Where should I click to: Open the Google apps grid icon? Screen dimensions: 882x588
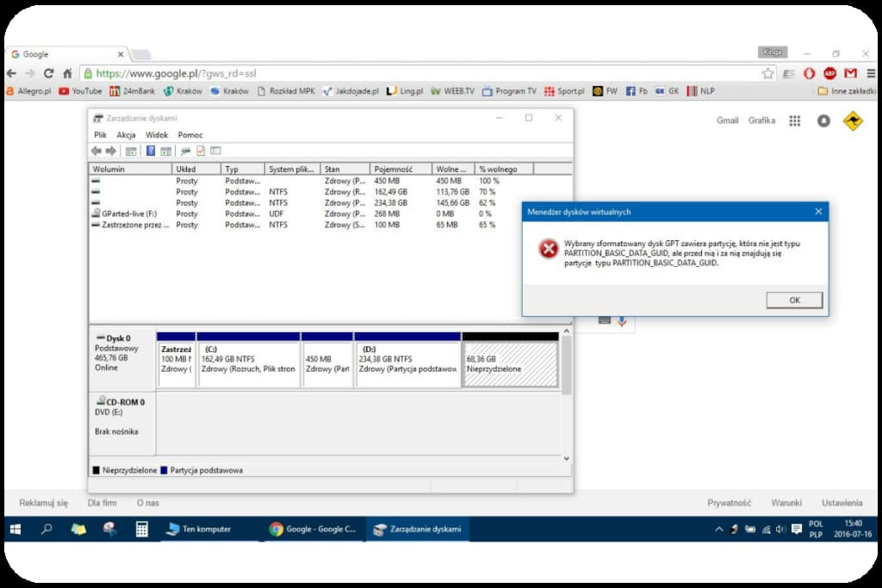coord(795,121)
